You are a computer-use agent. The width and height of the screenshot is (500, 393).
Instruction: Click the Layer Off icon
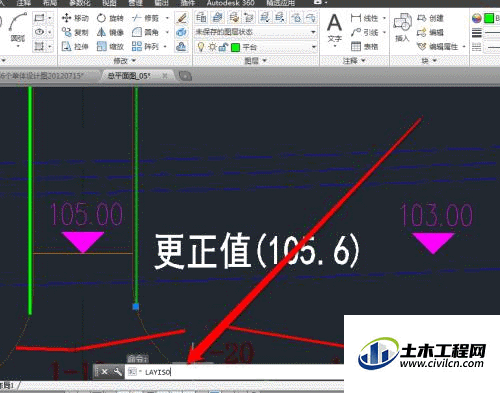pos(311,17)
